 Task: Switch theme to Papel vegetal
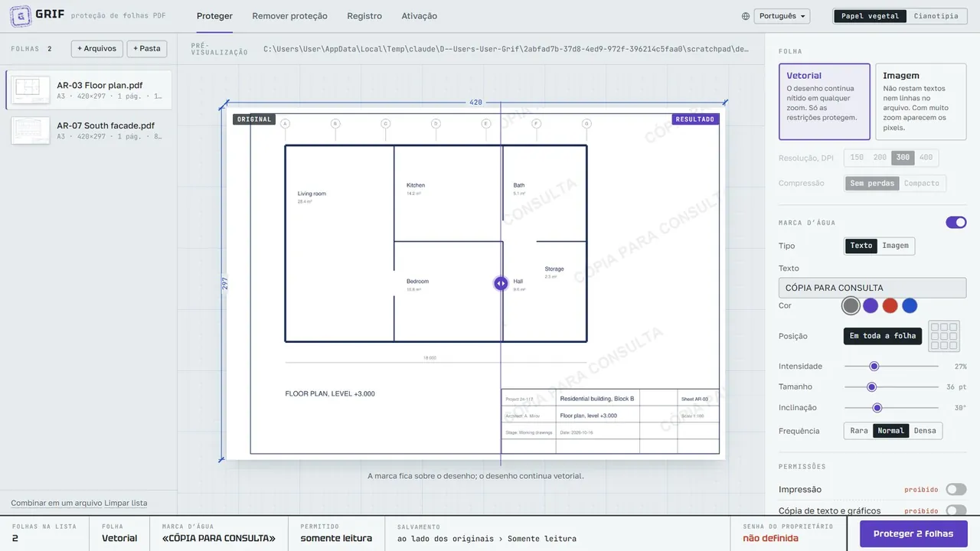click(x=870, y=16)
